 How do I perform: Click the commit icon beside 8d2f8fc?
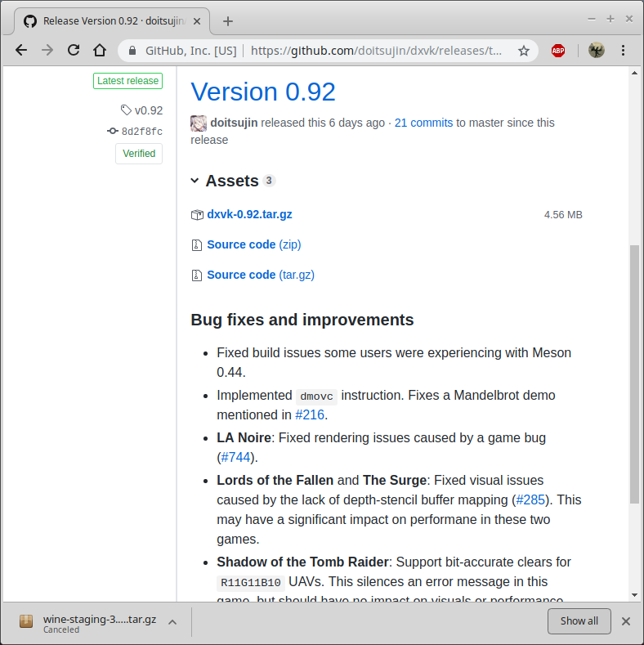(x=113, y=131)
